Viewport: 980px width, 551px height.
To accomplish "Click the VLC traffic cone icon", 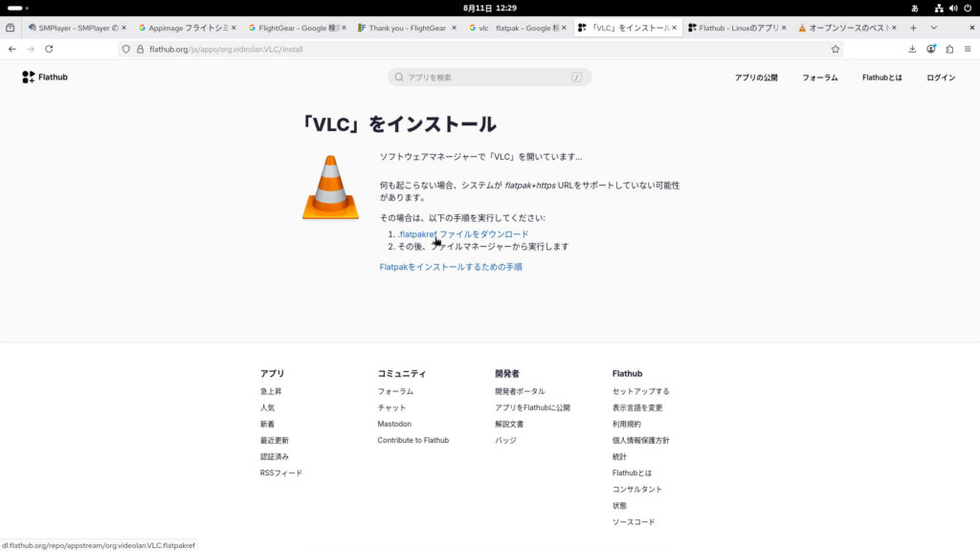I will (330, 187).
